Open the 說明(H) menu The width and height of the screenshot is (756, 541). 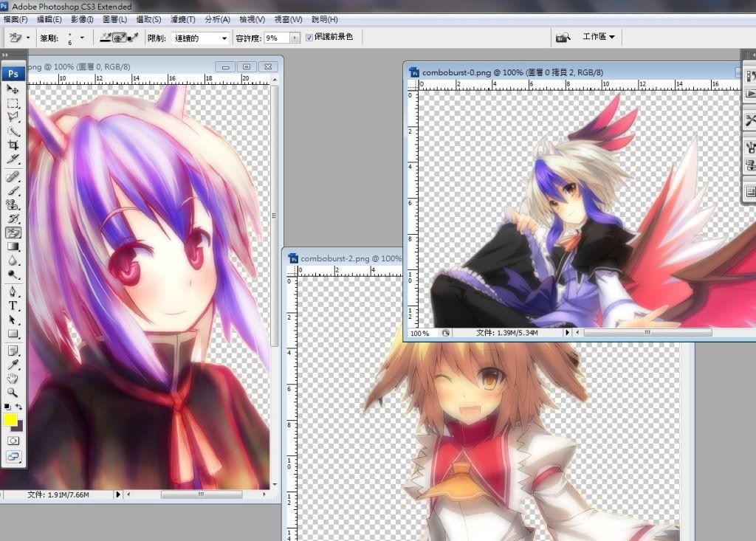[325, 19]
